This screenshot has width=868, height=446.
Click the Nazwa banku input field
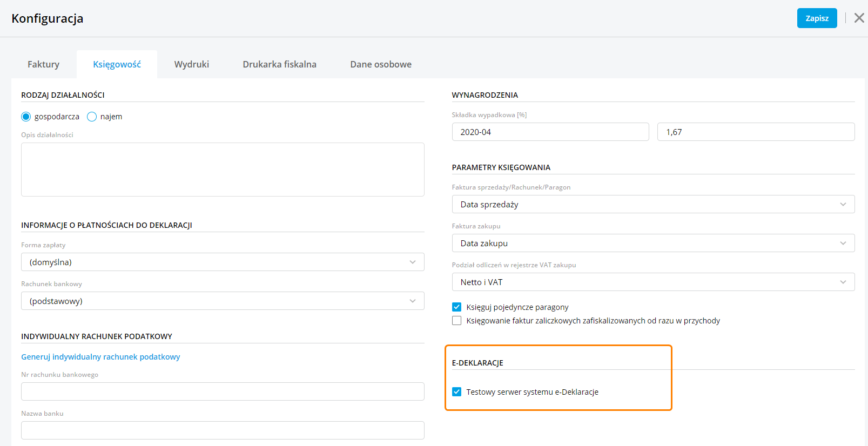(223, 430)
